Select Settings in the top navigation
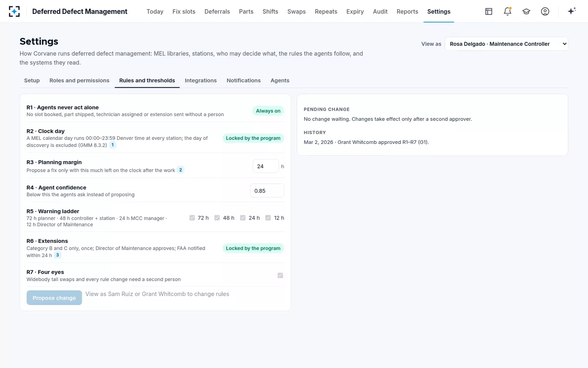 (x=439, y=11)
